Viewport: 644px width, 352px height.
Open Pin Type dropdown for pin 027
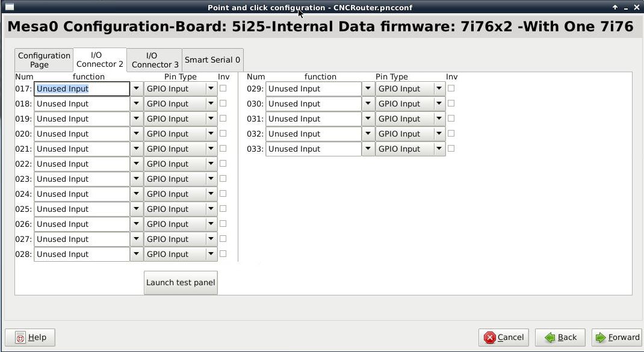pos(211,239)
